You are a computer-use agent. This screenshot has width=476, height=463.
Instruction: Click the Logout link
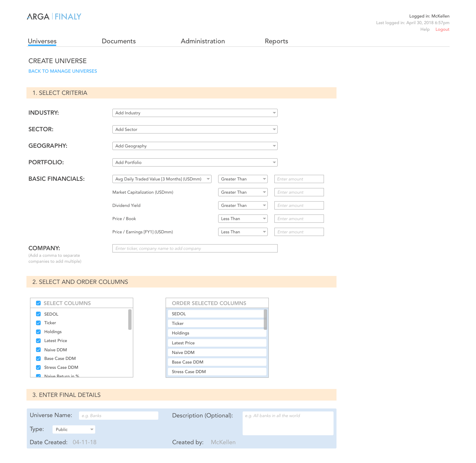442,29
